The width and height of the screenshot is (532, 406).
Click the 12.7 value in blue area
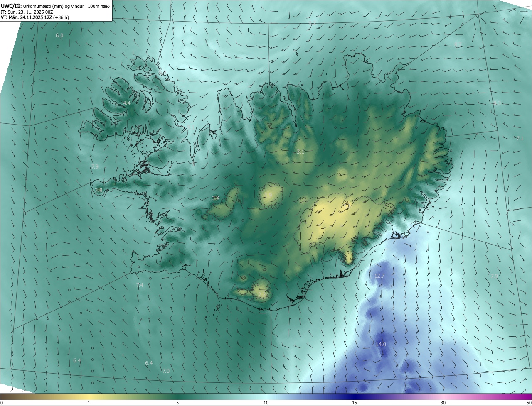click(x=379, y=276)
